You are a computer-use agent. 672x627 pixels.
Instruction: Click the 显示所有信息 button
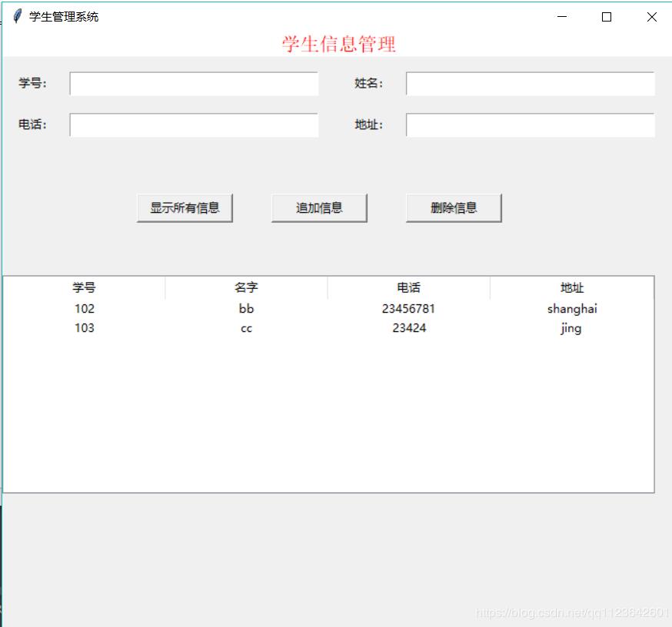click(185, 206)
